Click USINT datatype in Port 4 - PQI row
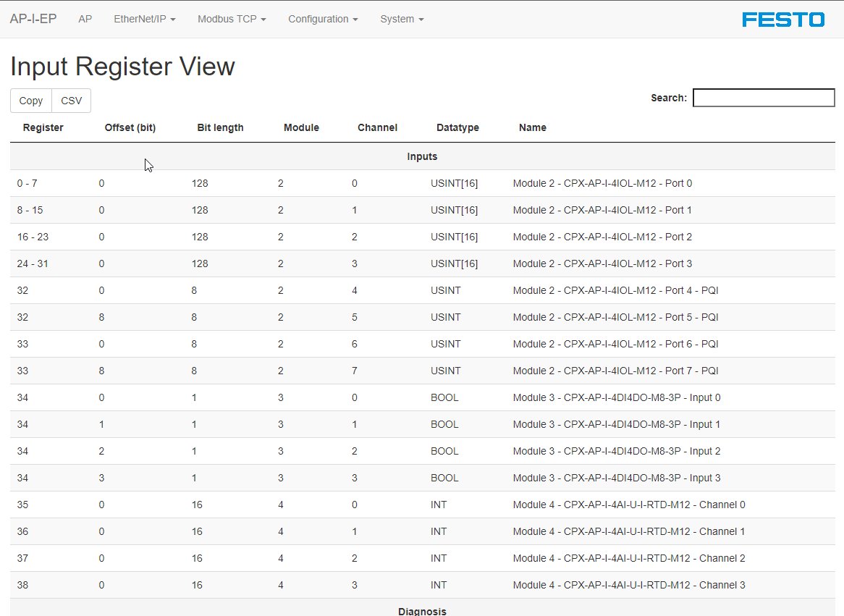 (446, 291)
